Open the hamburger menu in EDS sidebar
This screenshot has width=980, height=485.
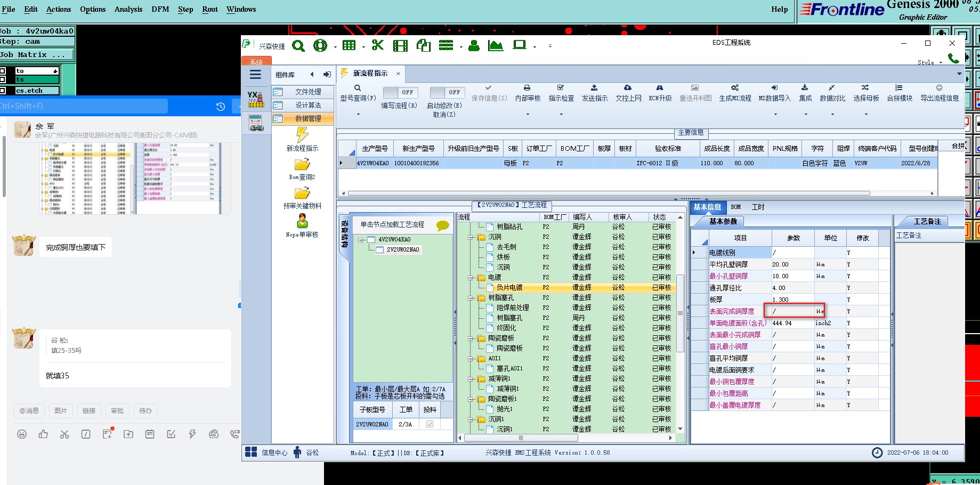point(256,75)
